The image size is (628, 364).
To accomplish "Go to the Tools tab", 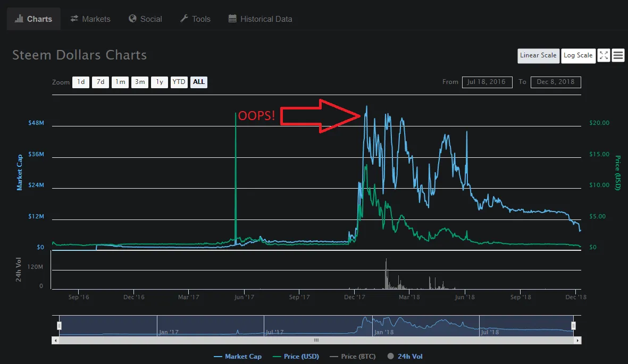I will pos(196,19).
